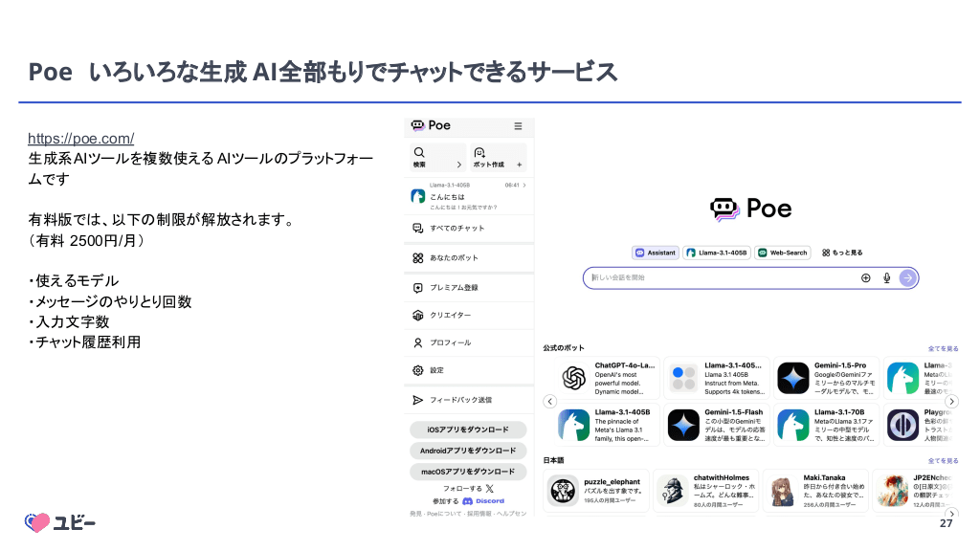The image size is (980, 551).
Task: Select the Llama-3.1-405B bot chip
Action: coord(717,253)
